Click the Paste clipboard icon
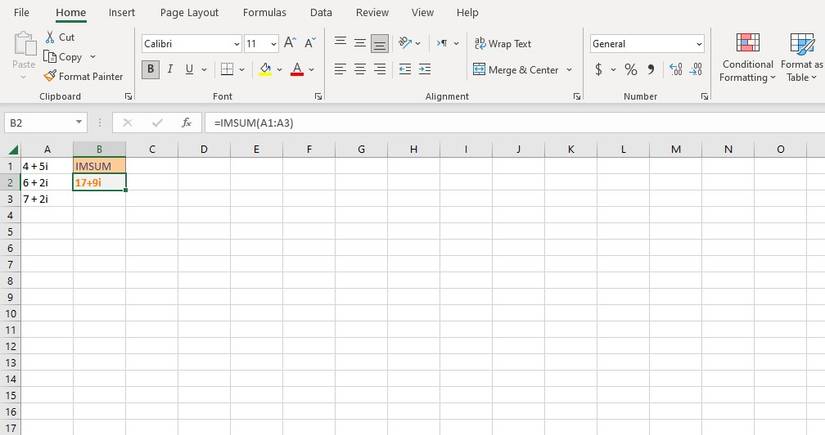 pos(24,44)
